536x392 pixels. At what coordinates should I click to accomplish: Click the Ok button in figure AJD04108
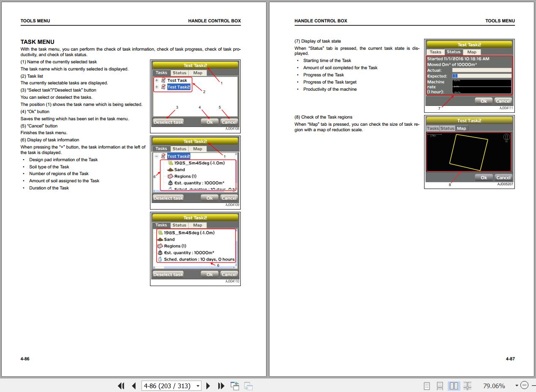coord(210,122)
